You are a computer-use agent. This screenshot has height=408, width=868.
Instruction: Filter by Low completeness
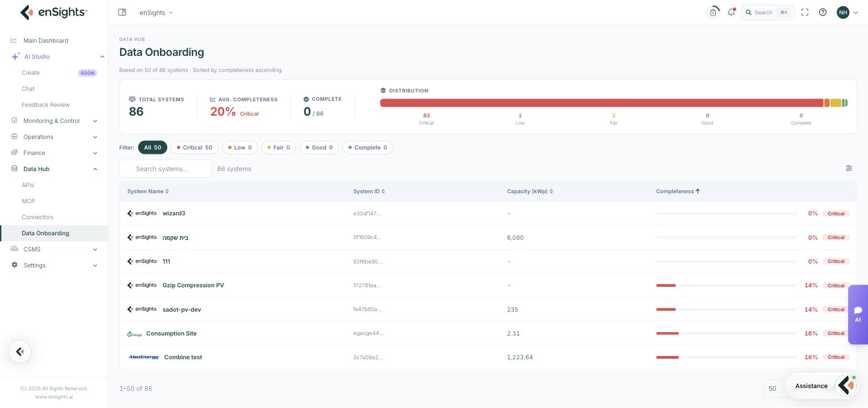pyautogui.click(x=240, y=147)
